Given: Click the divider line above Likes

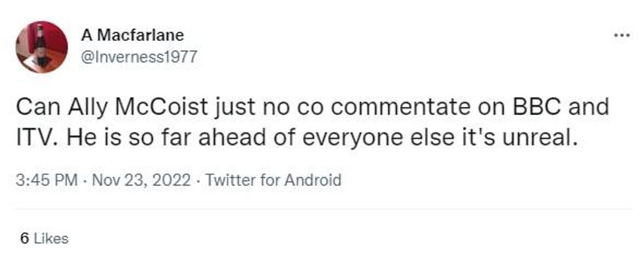Looking at the screenshot, I should [322, 210].
